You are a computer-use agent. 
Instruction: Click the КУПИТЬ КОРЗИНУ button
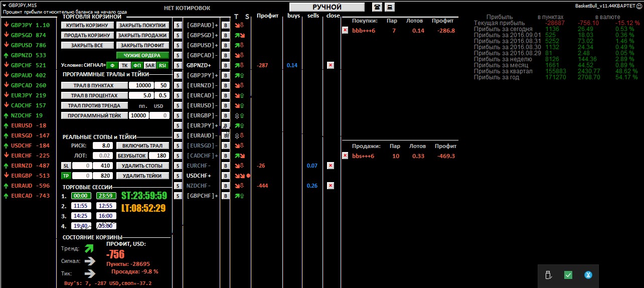[87, 25]
